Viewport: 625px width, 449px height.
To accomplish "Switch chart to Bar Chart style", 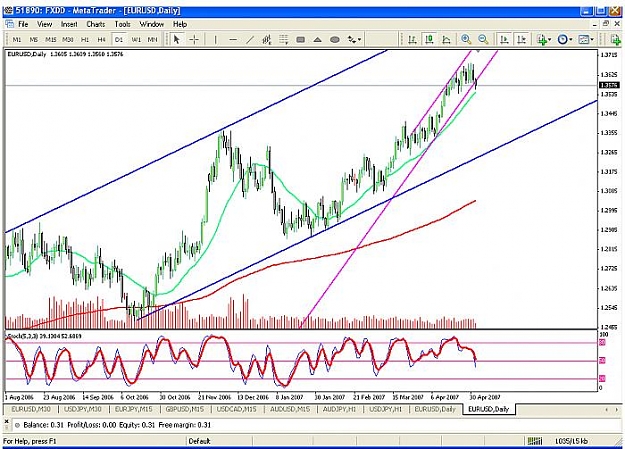I will click(x=412, y=39).
